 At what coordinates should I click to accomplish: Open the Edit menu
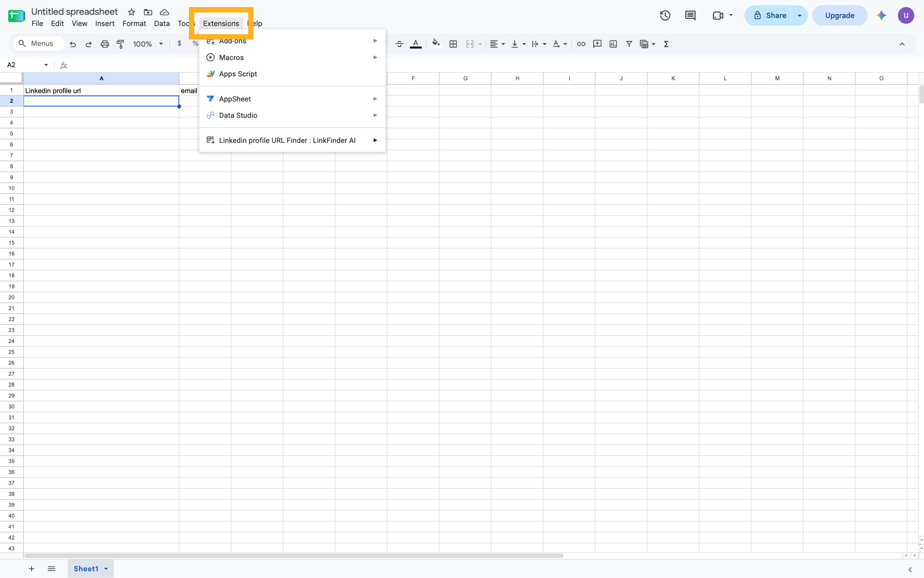click(x=57, y=23)
